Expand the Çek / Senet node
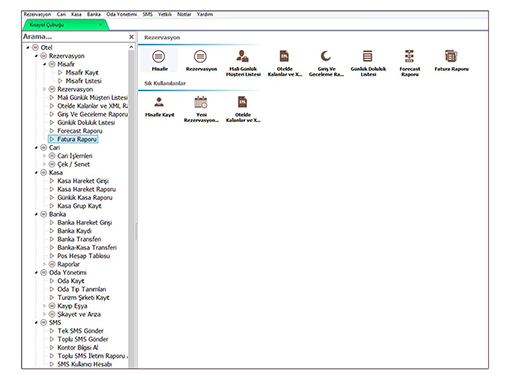 coord(44,164)
